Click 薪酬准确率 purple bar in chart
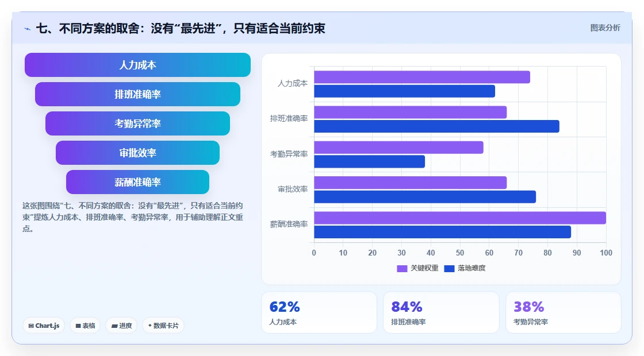This screenshot has height=356, width=644. click(460, 218)
